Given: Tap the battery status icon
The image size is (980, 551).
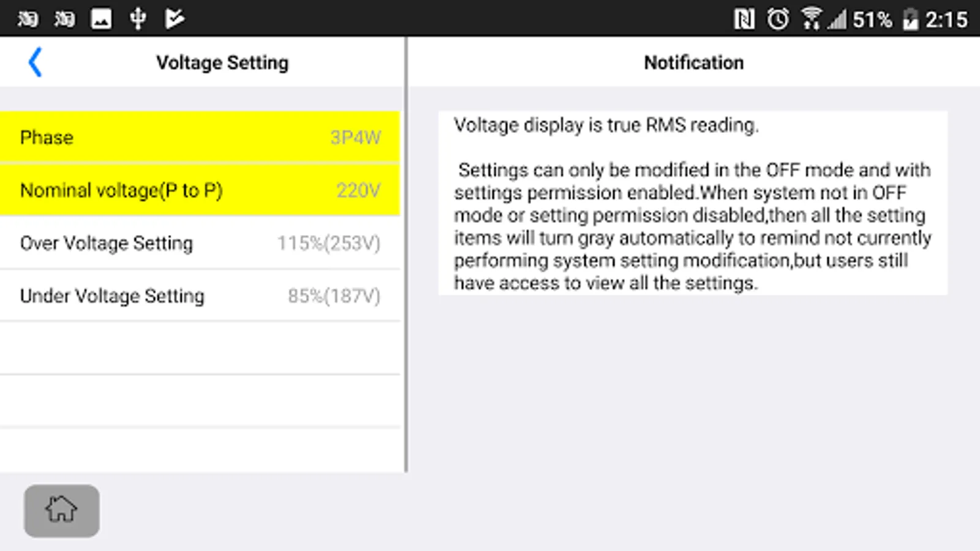Looking at the screenshot, I should 911,20.
